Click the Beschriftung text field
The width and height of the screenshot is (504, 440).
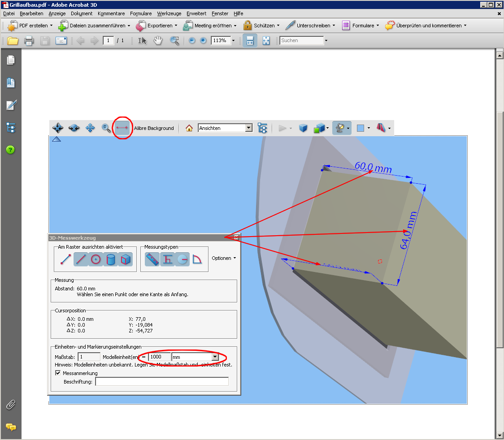pyautogui.click(x=162, y=382)
